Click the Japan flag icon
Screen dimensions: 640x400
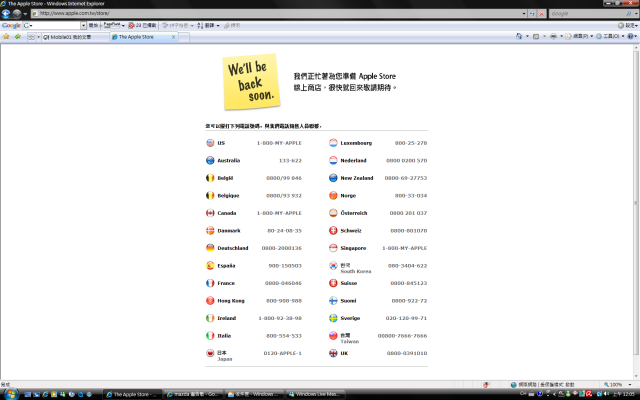[x=210, y=353]
